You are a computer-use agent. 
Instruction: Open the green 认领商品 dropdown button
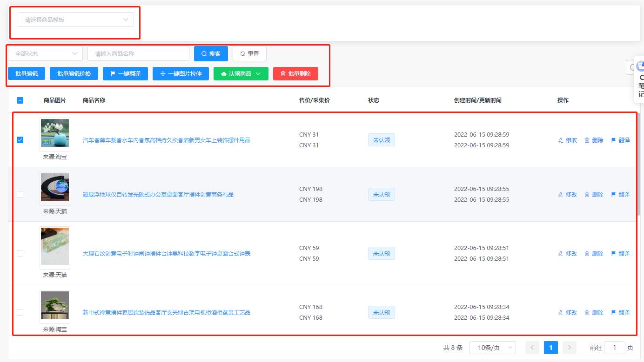point(241,74)
